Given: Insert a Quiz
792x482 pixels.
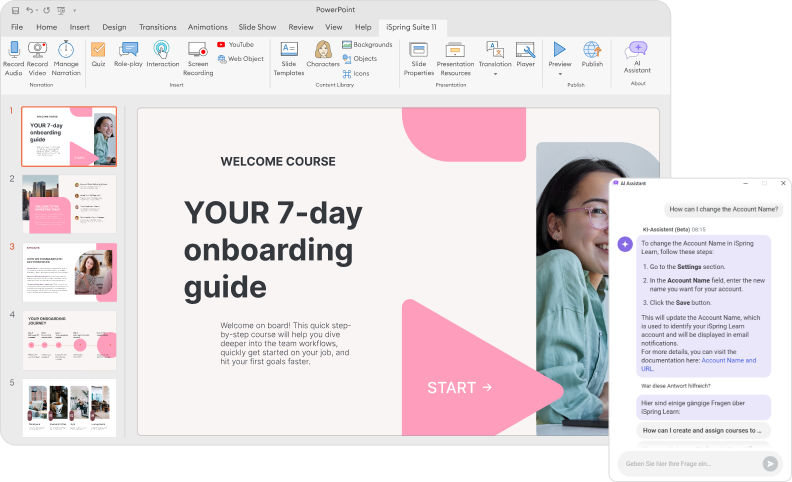Looking at the screenshot, I should pyautogui.click(x=98, y=55).
